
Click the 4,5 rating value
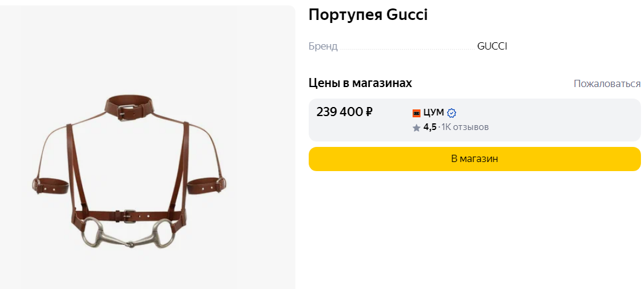[x=430, y=127]
